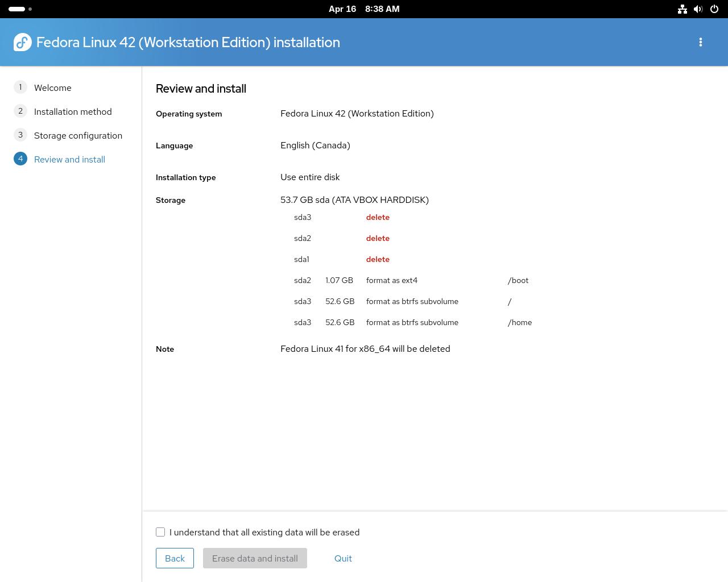Image resolution: width=728 pixels, height=582 pixels.
Task: Click 'format as btrfs subvolume' in /home row
Action: 412,322
